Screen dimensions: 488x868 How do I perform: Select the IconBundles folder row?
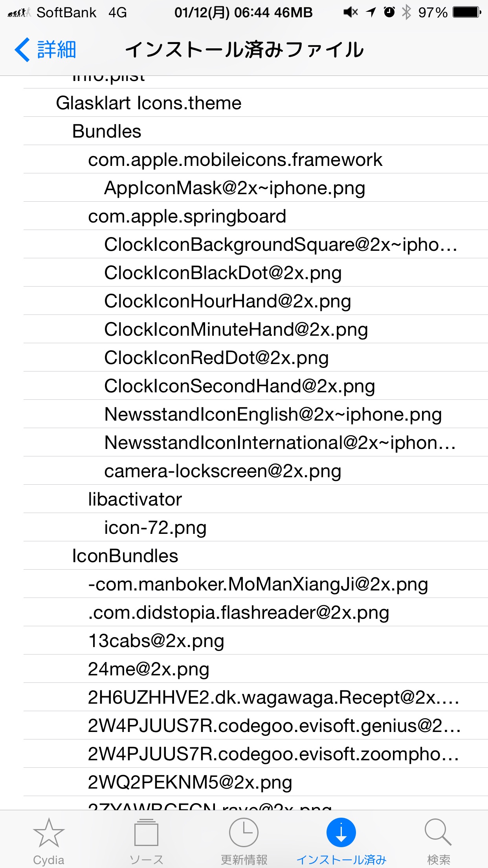pyautogui.click(x=255, y=555)
